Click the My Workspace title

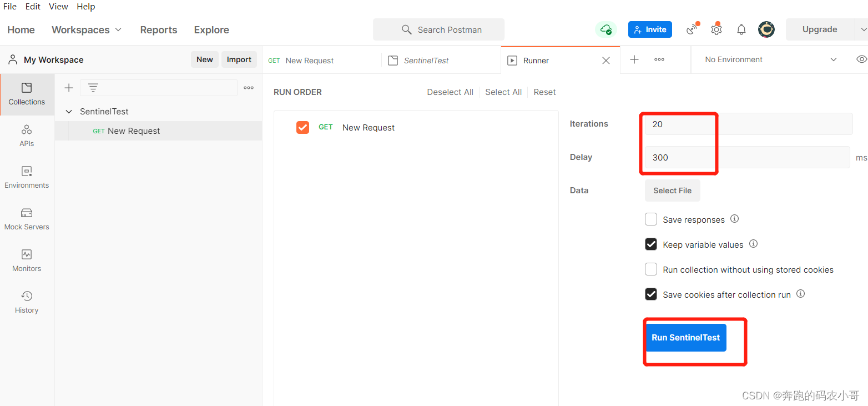pyautogui.click(x=54, y=60)
